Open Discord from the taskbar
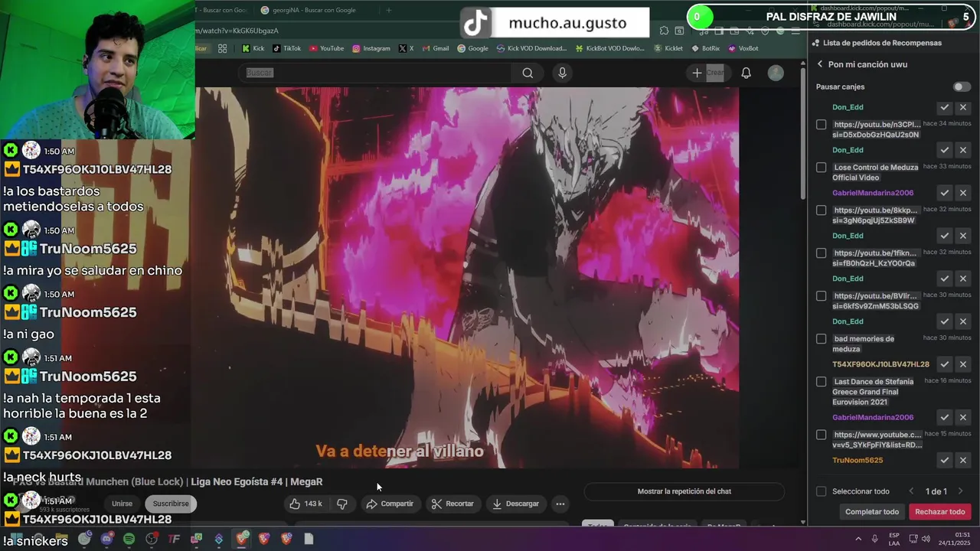This screenshot has width=980, height=551. tap(106, 540)
